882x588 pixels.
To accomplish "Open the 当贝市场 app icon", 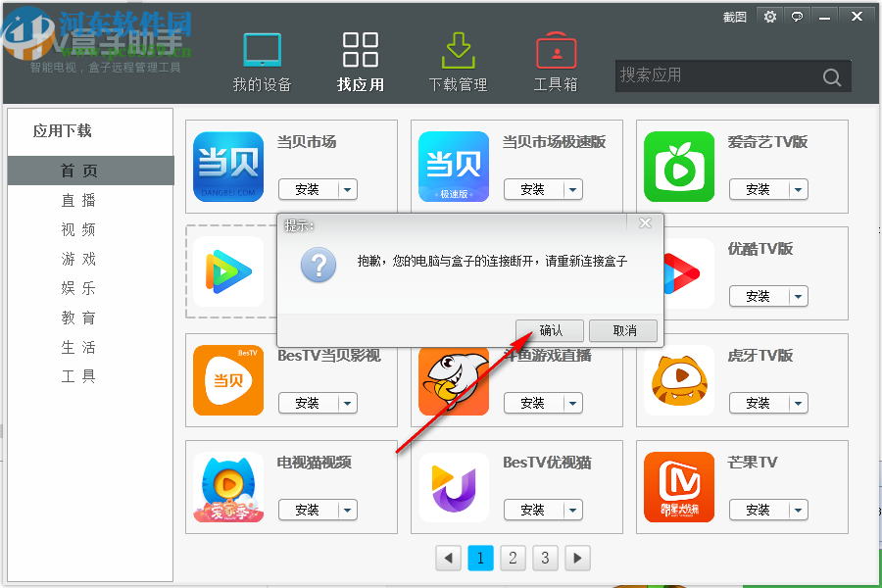I will (228, 167).
